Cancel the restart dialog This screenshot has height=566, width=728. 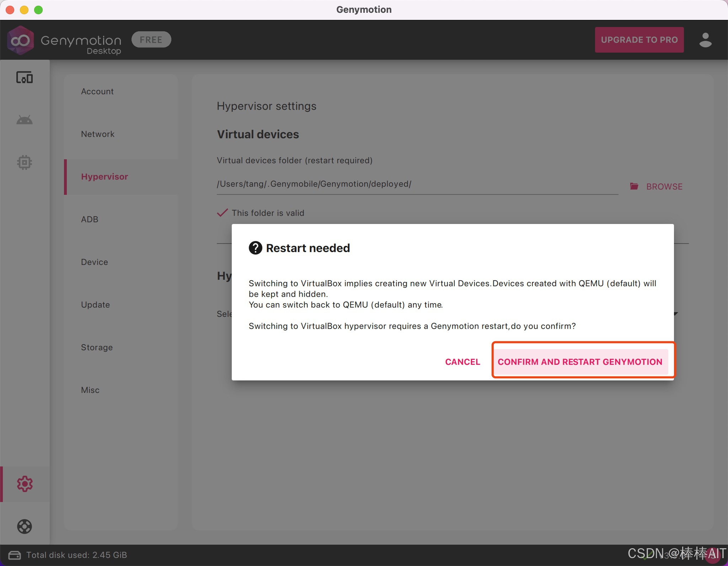coord(462,362)
